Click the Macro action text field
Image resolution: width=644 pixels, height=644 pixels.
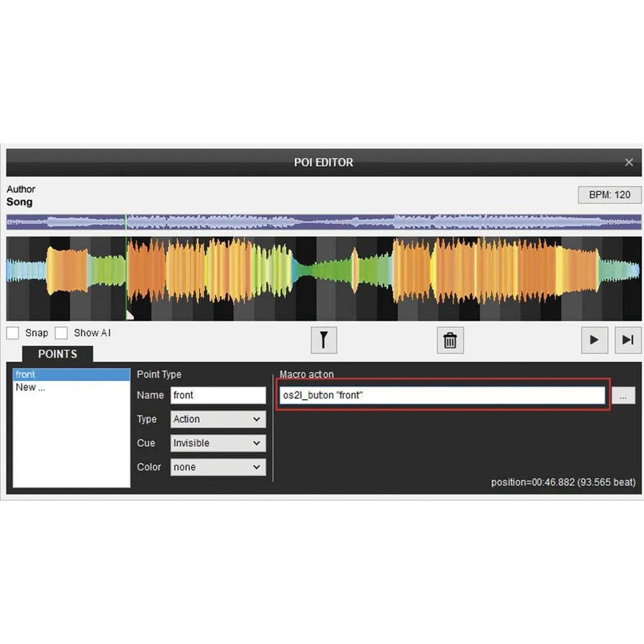point(442,395)
